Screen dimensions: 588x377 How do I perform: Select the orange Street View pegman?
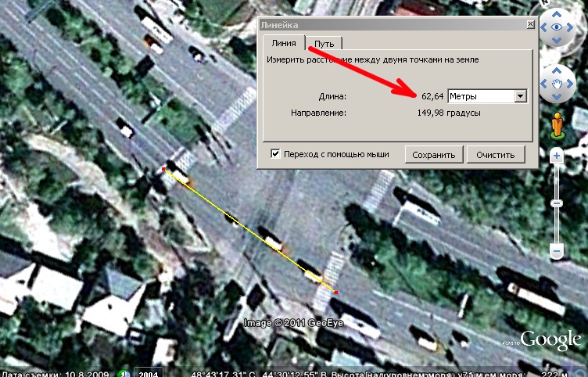click(x=557, y=125)
